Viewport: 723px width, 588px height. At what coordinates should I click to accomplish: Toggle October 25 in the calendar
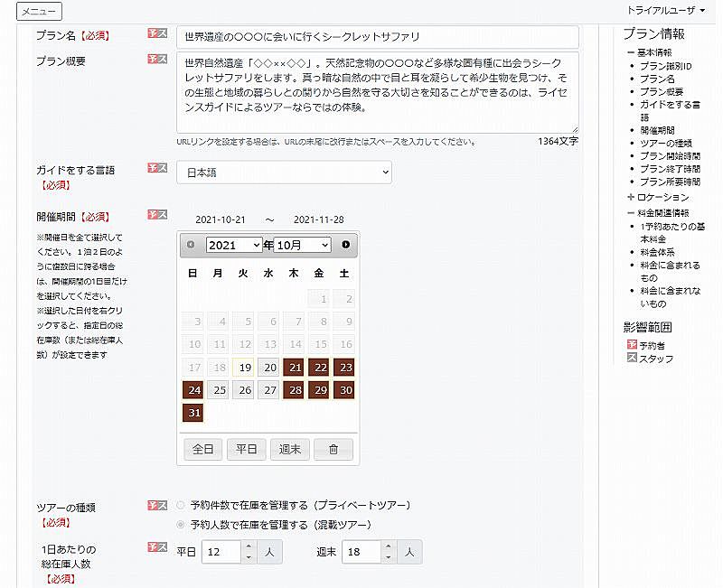[218, 390]
